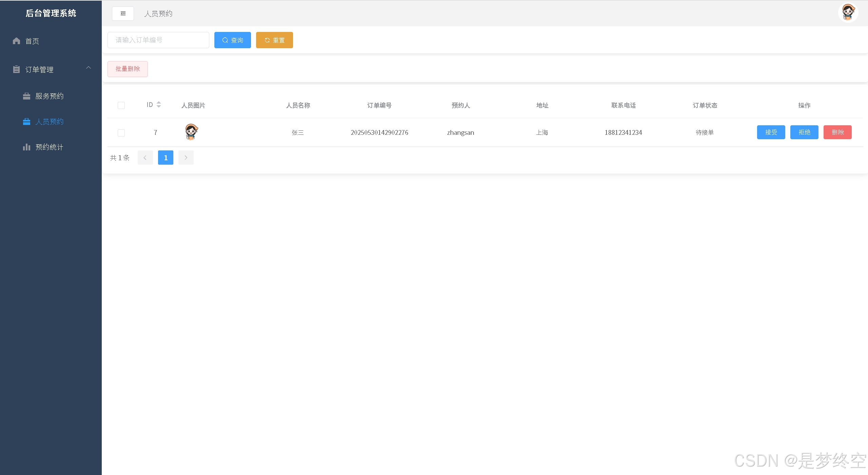Image resolution: width=868 pixels, height=475 pixels.
Task: Click the home icon beside 首页
Action: [x=16, y=41]
